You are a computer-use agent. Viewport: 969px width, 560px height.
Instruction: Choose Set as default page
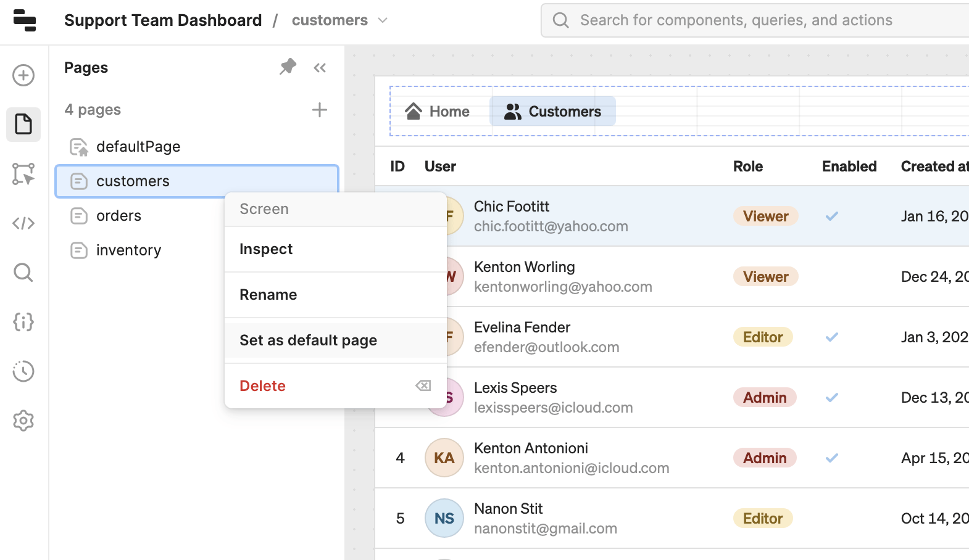tap(335, 340)
